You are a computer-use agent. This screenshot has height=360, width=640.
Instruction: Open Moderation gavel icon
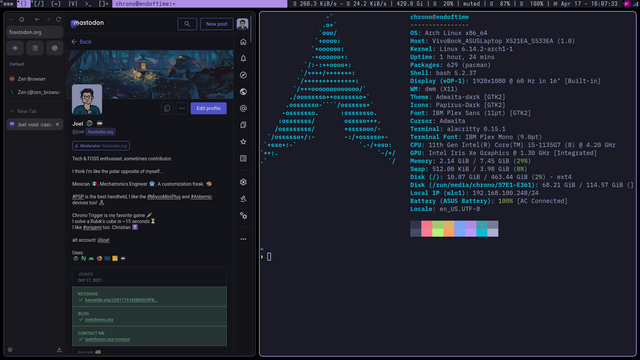click(243, 199)
